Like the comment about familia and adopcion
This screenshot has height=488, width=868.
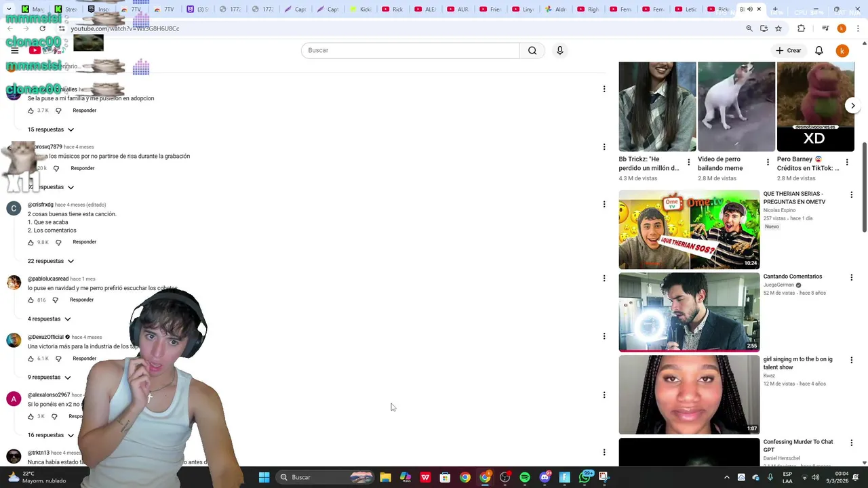point(31,110)
